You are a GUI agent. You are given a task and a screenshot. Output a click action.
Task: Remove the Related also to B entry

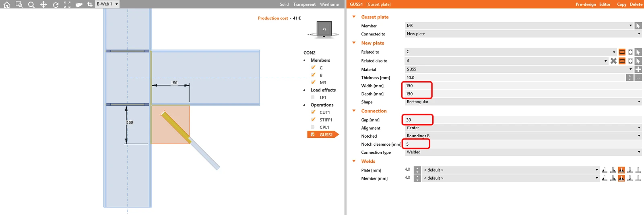tap(613, 61)
